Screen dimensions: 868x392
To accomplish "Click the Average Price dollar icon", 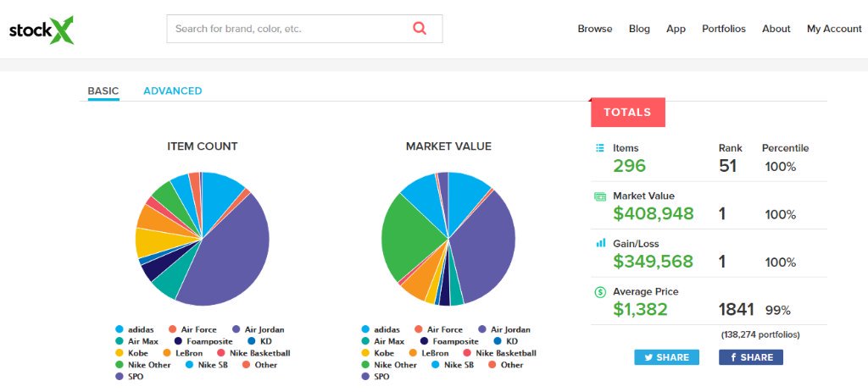I will [600, 292].
